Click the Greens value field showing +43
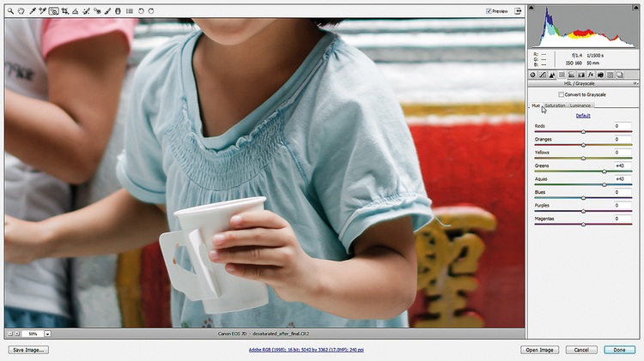 [623, 165]
